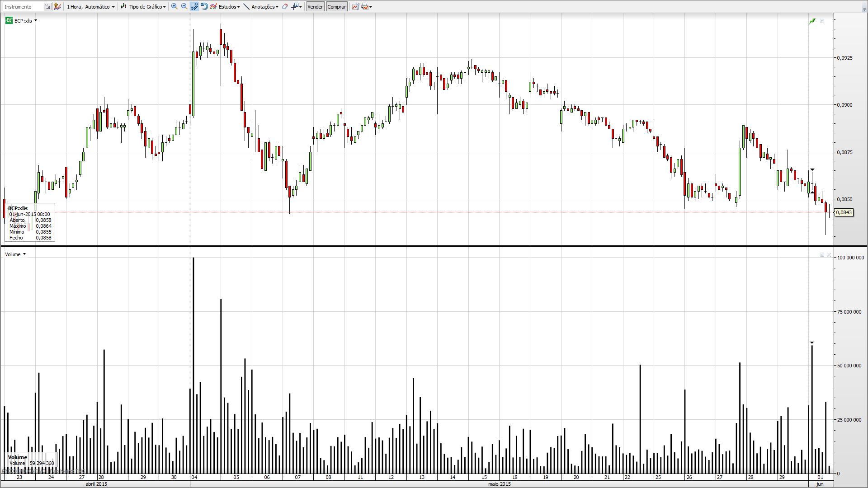Click the Vender button
This screenshot has height=488, width=868.
pyautogui.click(x=315, y=6)
